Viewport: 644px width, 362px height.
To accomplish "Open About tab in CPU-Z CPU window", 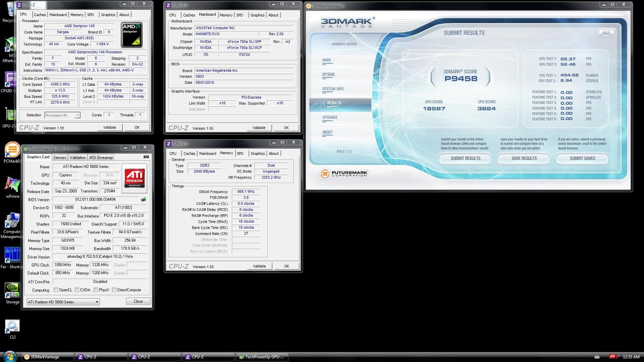I will pyautogui.click(x=124, y=14).
